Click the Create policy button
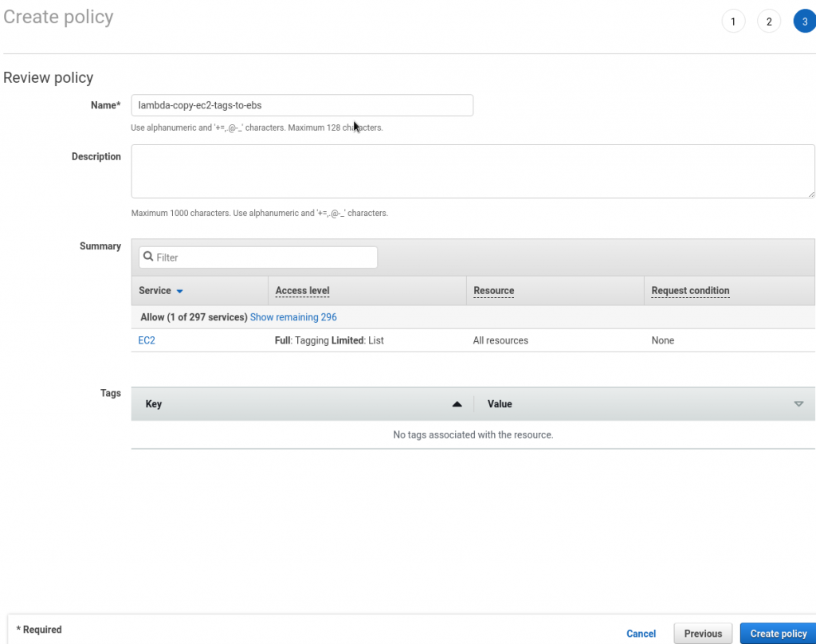This screenshot has height=644, width=816. tap(778, 633)
